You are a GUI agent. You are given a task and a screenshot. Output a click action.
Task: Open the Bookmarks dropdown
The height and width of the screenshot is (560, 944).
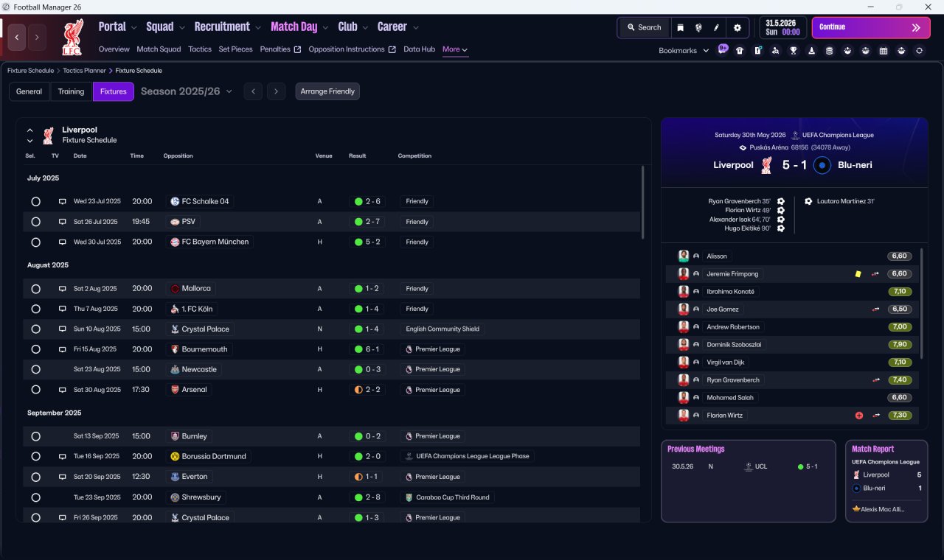pos(684,51)
